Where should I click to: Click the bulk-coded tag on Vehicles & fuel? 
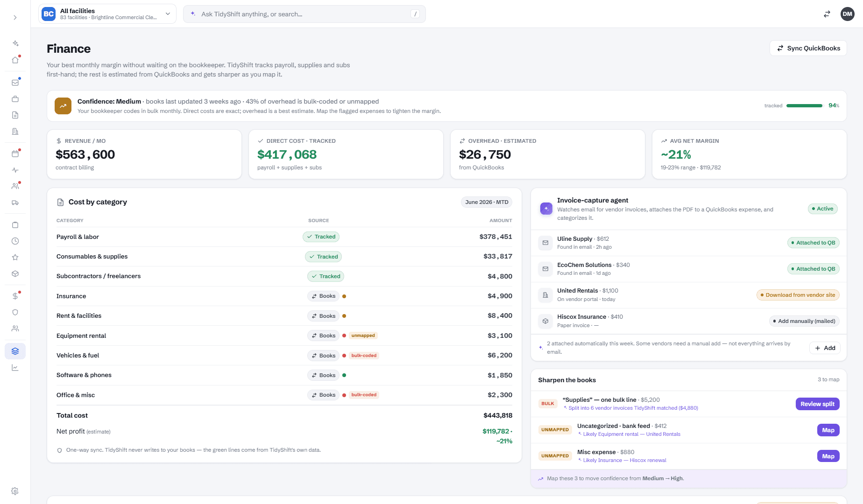coord(364,356)
